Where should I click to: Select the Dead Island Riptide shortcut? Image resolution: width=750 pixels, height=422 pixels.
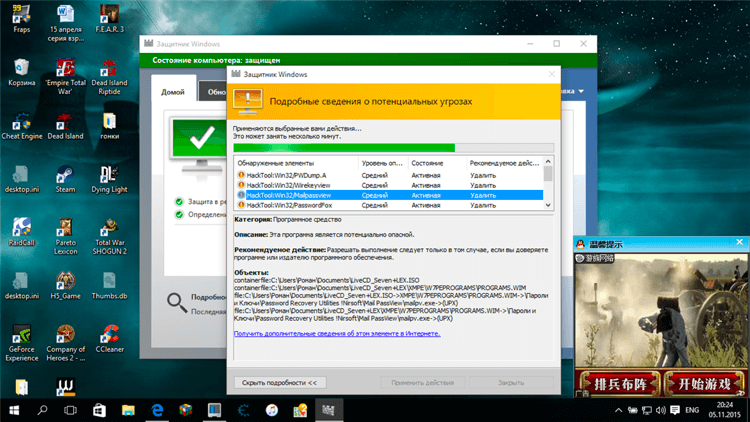coord(110,76)
